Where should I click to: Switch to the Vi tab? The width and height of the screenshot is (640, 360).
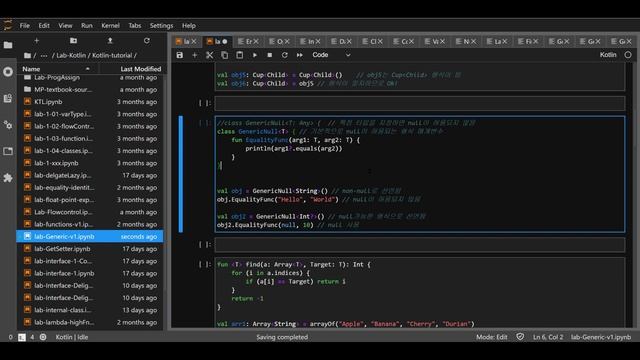pos(435,41)
